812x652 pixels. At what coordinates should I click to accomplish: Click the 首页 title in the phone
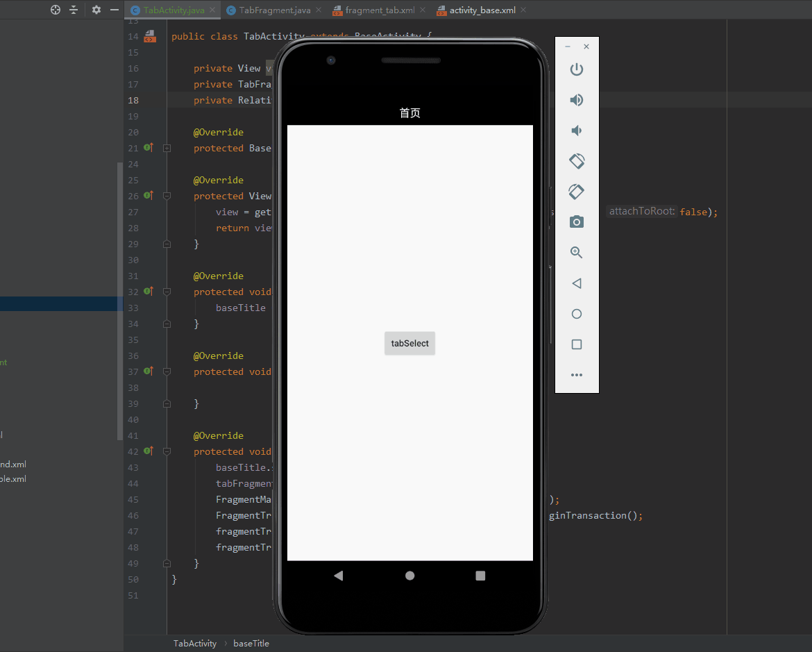click(x=409, y=113)
